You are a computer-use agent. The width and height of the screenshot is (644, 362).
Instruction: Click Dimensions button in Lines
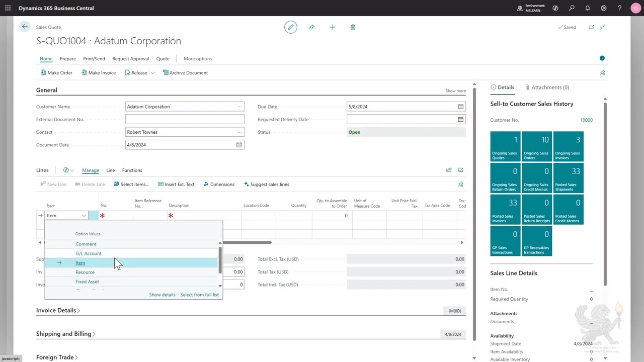click(x=219, y=185)
